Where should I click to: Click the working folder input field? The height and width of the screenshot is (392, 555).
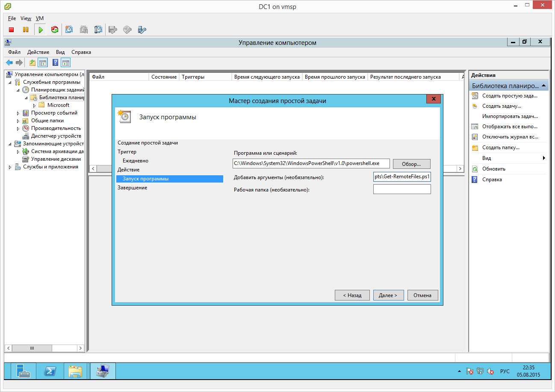coord(402,189)
